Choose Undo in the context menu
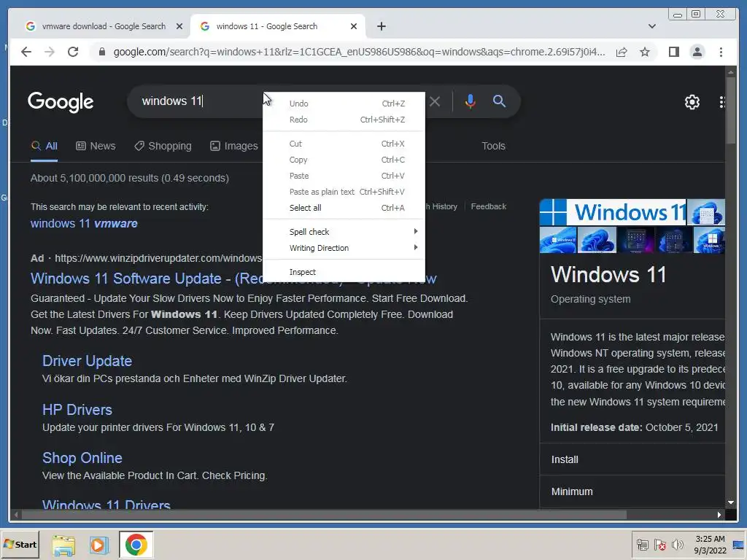The width and height of the screenshot is (747, 560). pyautogui.click(x=344, y=104)
